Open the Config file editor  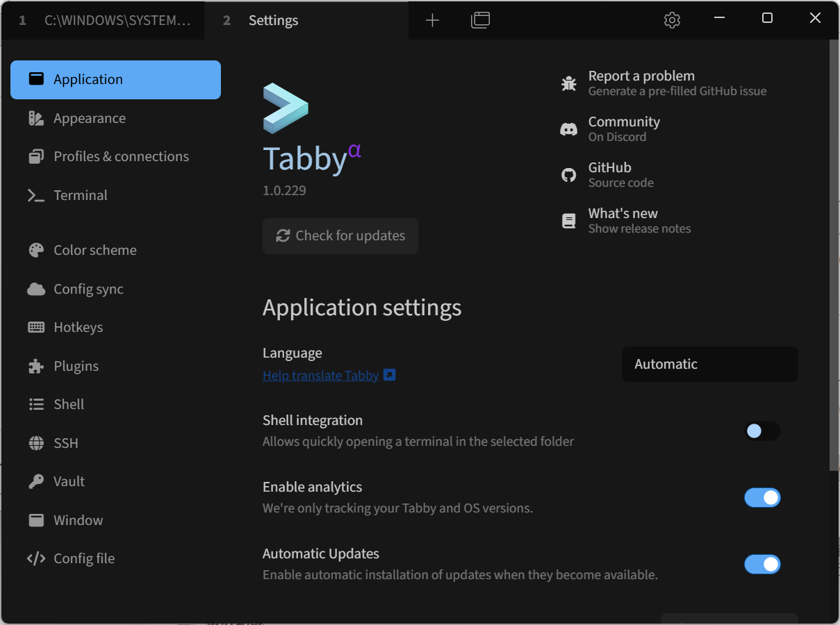coord(84,558)
